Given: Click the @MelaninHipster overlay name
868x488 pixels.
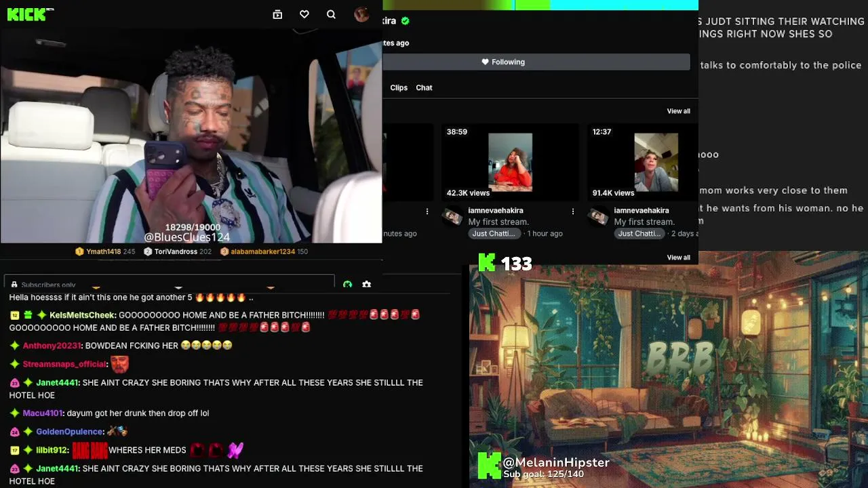Looking at the screenshot, I should click(556, 462).
